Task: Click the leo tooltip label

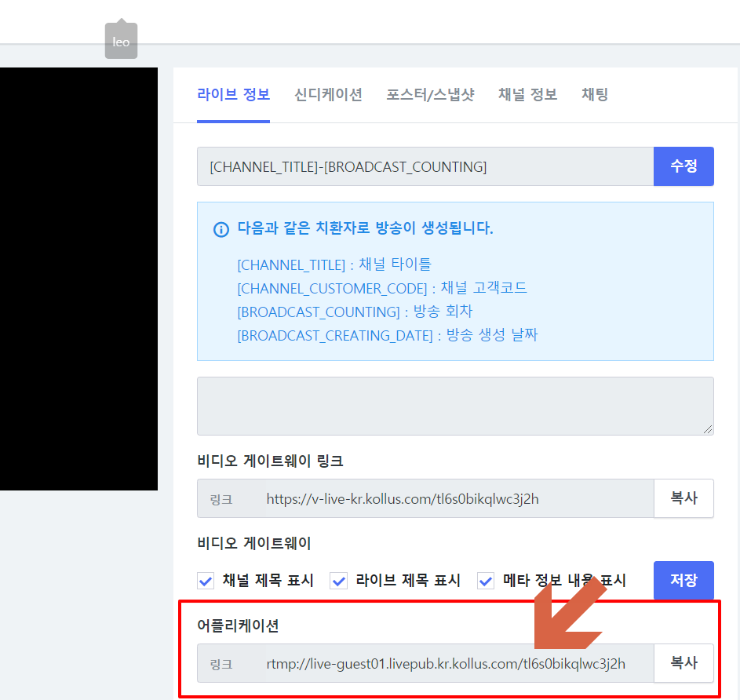Action: click(x=121, y=42)
